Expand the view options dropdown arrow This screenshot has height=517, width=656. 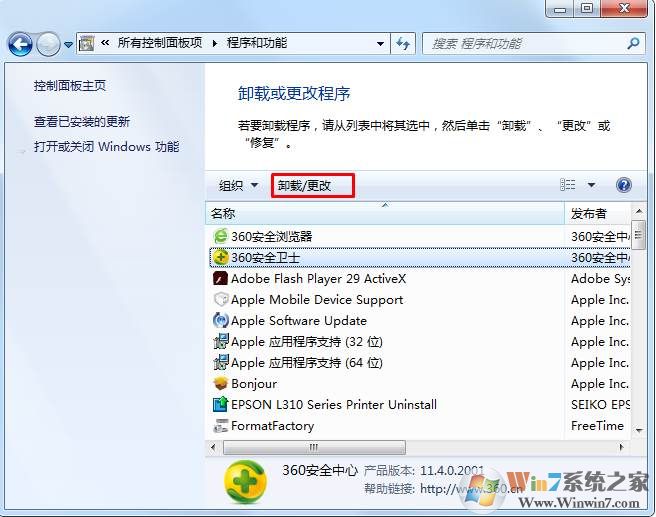point(591,185)
